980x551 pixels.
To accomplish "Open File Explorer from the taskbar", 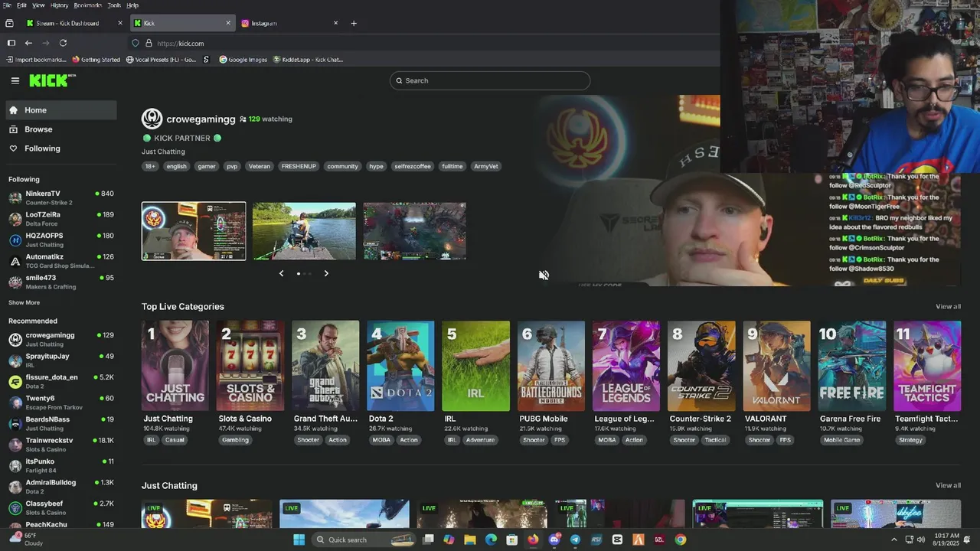I will (469, 540).
